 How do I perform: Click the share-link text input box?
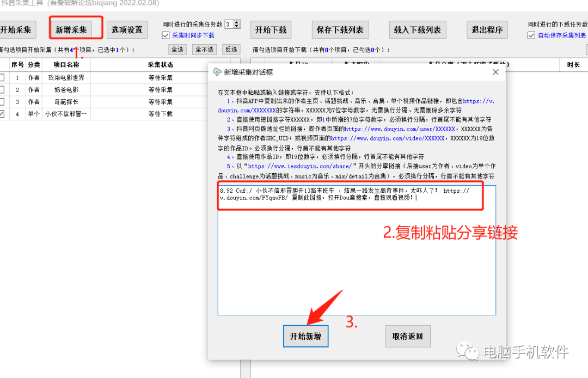[x=357, y=250]
